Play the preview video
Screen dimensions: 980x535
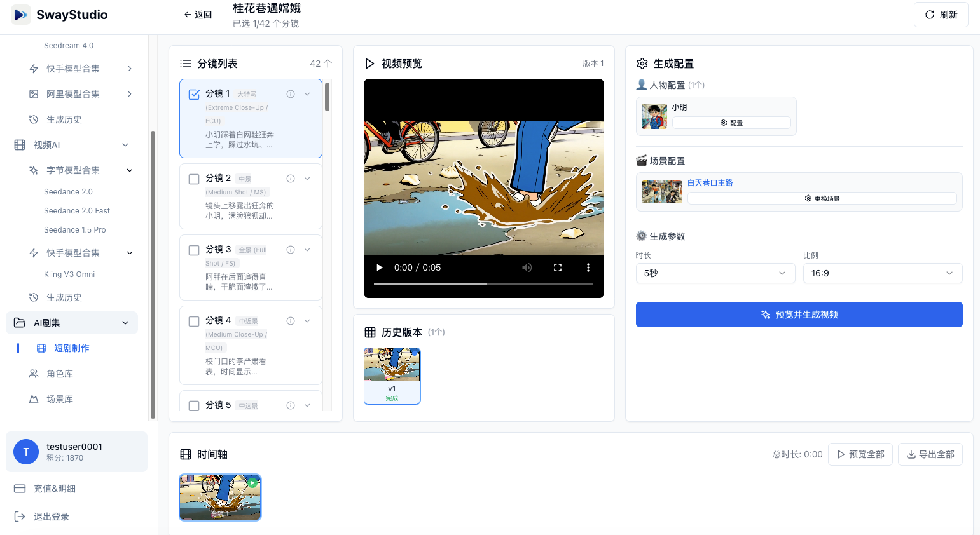click(380, 267)
